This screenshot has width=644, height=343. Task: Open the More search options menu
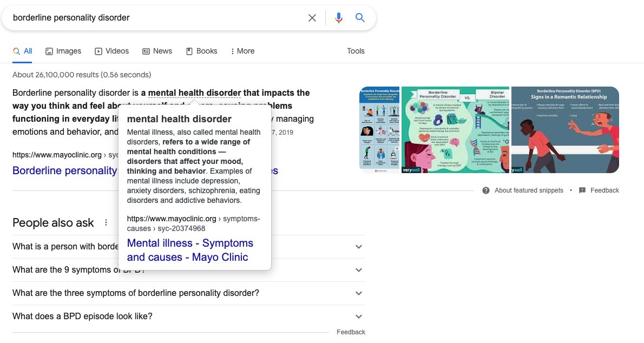click(242, 50)
